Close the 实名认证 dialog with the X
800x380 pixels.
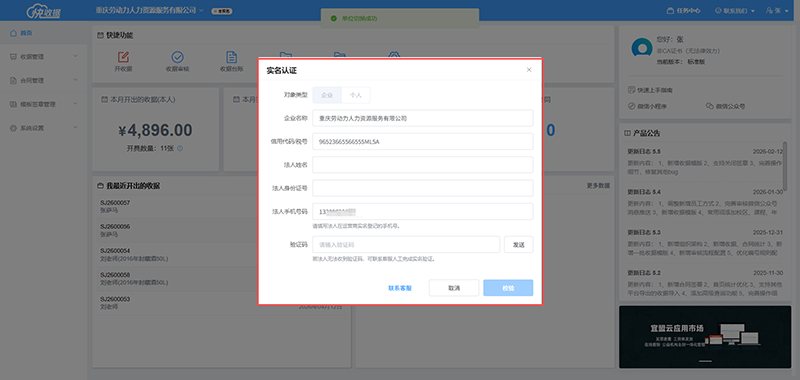529,70
